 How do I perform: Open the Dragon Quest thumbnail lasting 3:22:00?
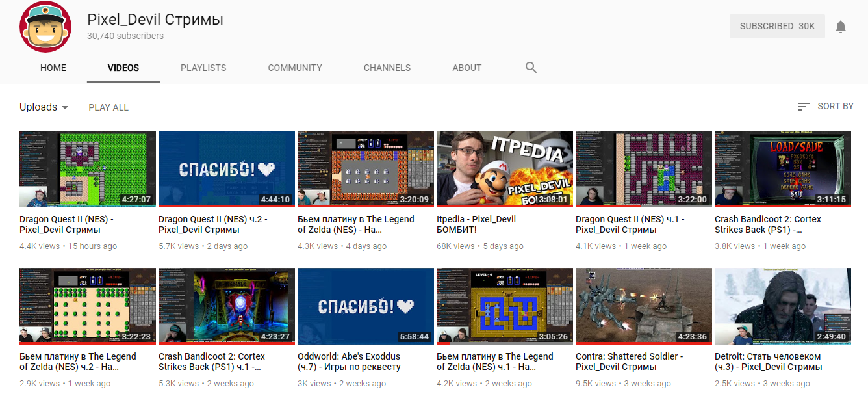pyautogui.click(x=644, y=169)
